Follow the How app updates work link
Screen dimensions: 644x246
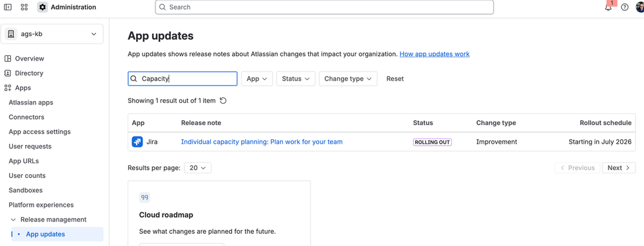[434, 54]
